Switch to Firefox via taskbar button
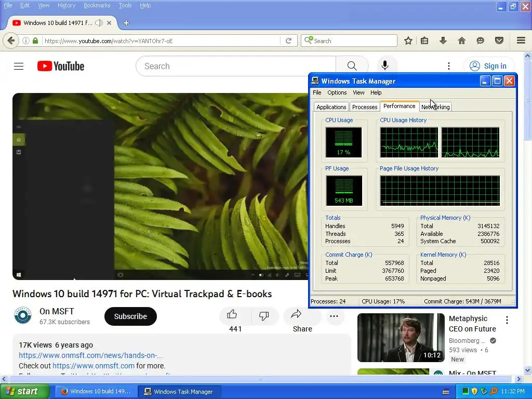 [x=96, y=391]
